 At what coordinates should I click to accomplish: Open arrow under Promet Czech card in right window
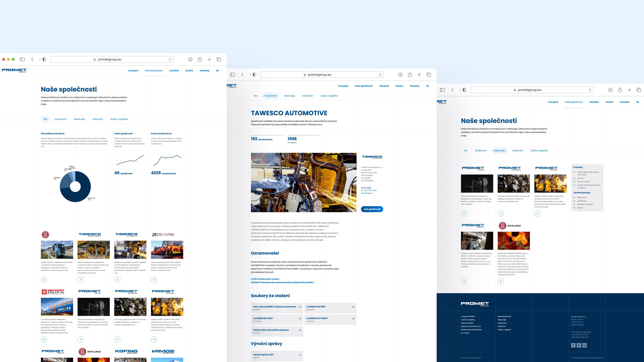pyautogui.click(x=464, y=213)
